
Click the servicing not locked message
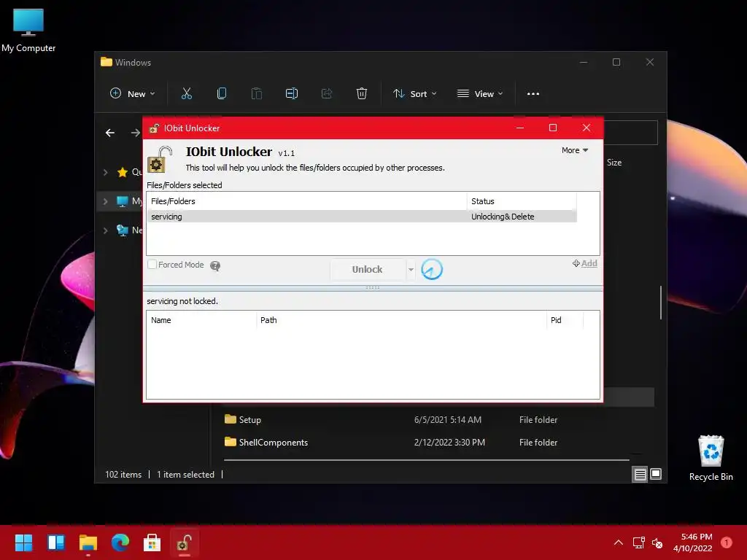click(182, 301)
